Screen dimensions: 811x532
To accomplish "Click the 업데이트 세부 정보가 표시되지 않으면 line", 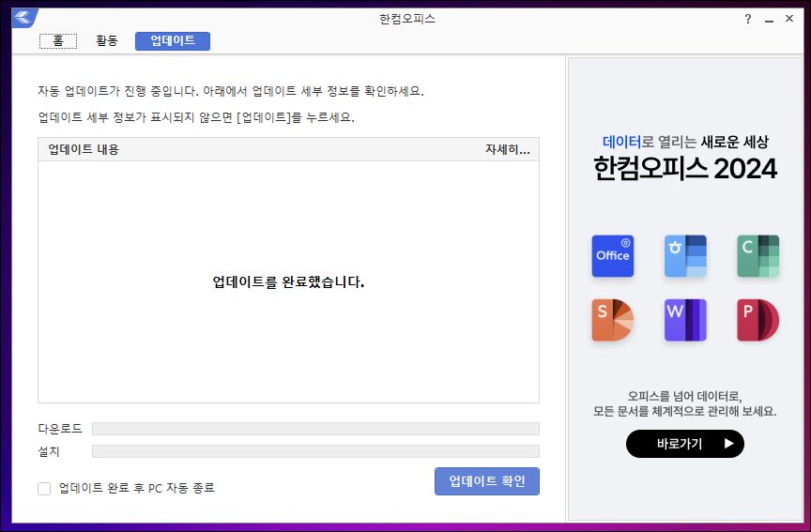I will click(196, 117).
